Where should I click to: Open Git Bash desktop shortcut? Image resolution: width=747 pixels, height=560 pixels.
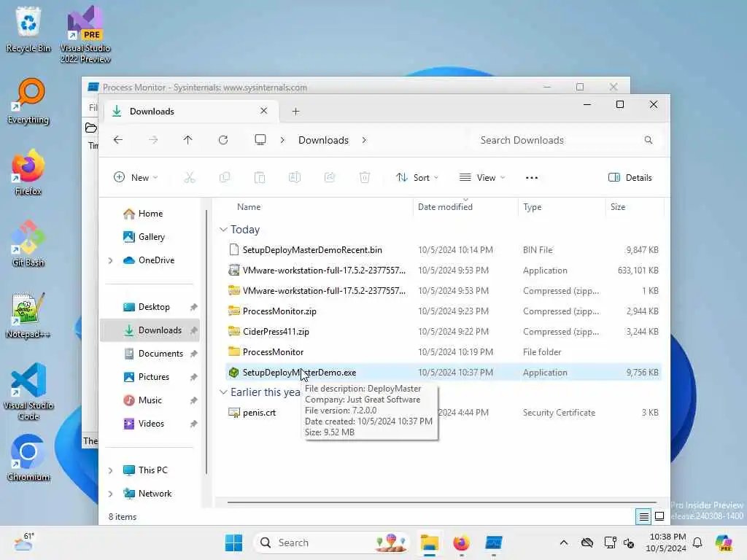(28, 244)
